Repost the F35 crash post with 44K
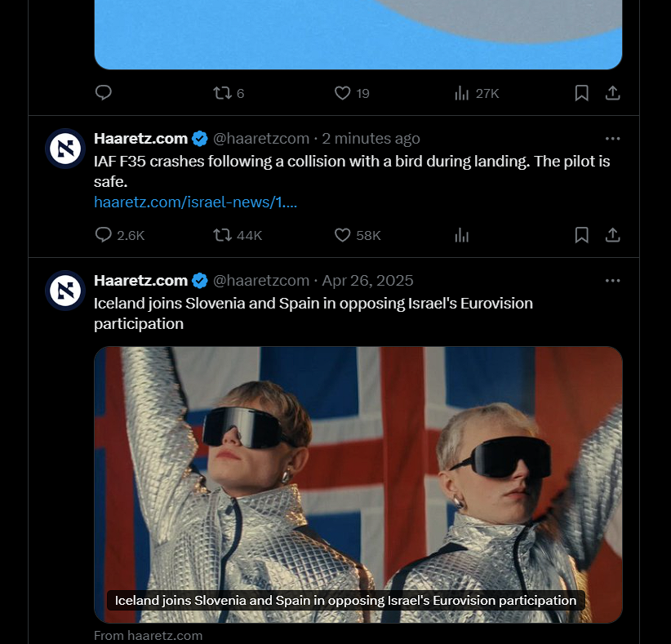 pos(238,235)
